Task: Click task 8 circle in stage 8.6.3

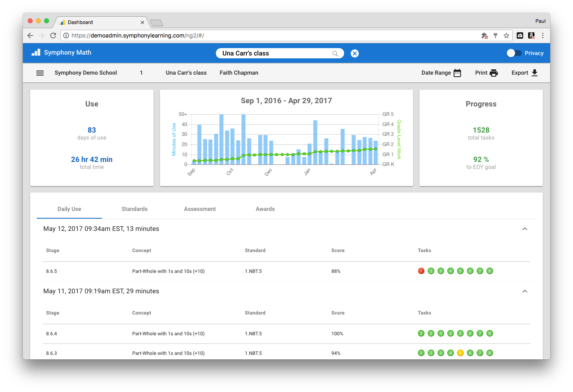Action: pos(490,353)
